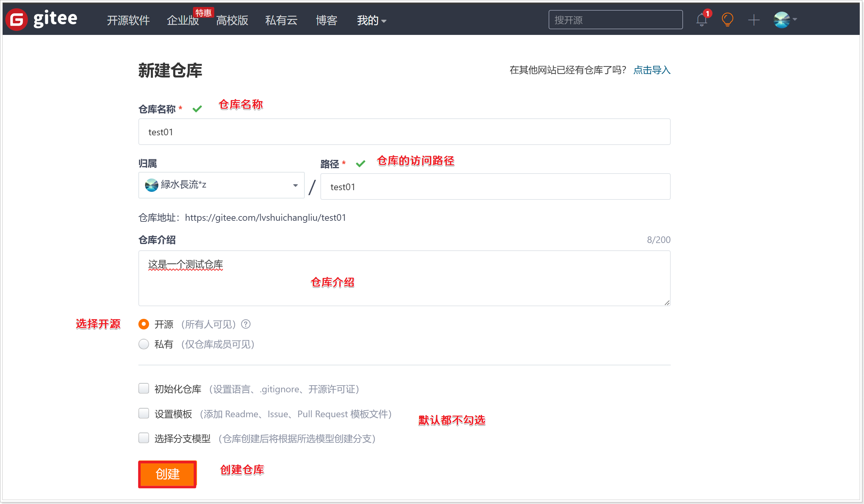Select the 私有 radio button
This screenshot has height=504, width=864.
[144, 344]
